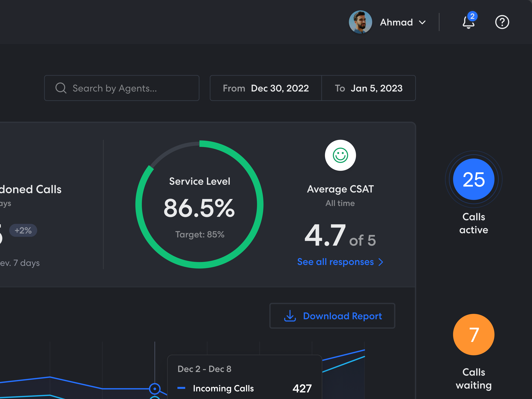Screen dimensions: 532x399
Task: Open See all responses for CSAT
Action: 335,262
